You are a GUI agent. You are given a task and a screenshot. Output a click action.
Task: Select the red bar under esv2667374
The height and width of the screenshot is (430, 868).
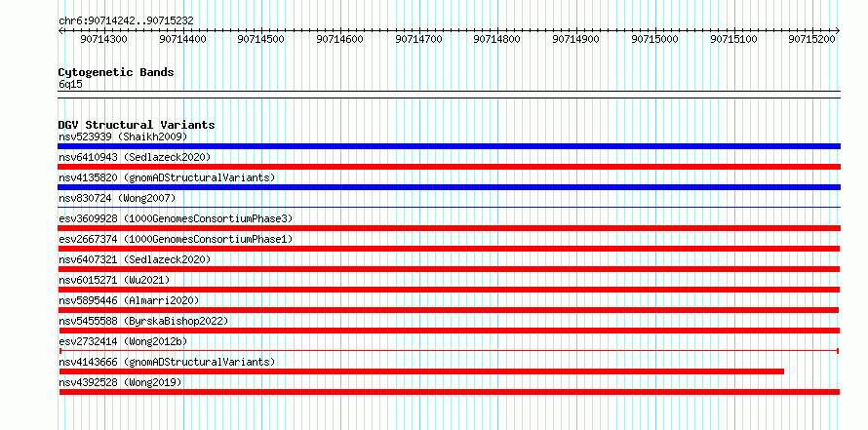coord(449,249)
